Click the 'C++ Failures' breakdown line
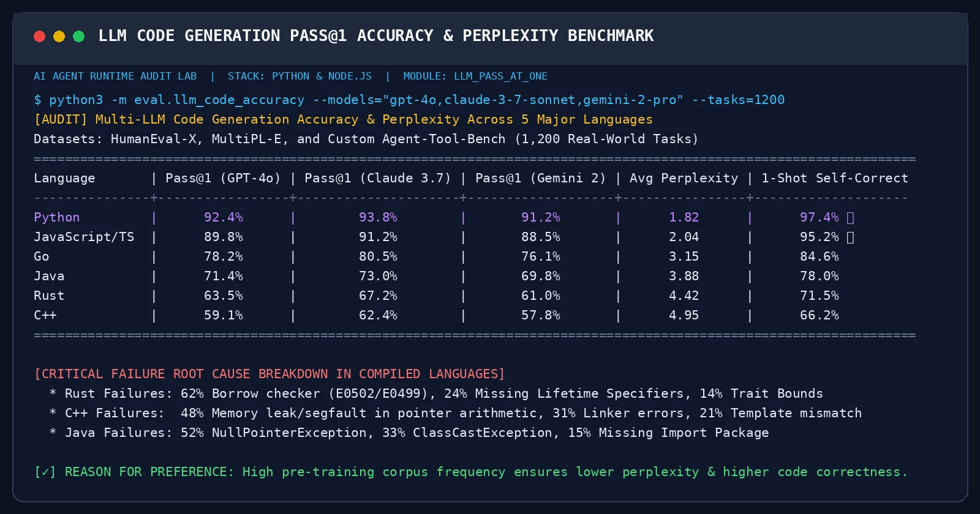The width and height of the screenshot is (980, 514). (x=456, y=413)
